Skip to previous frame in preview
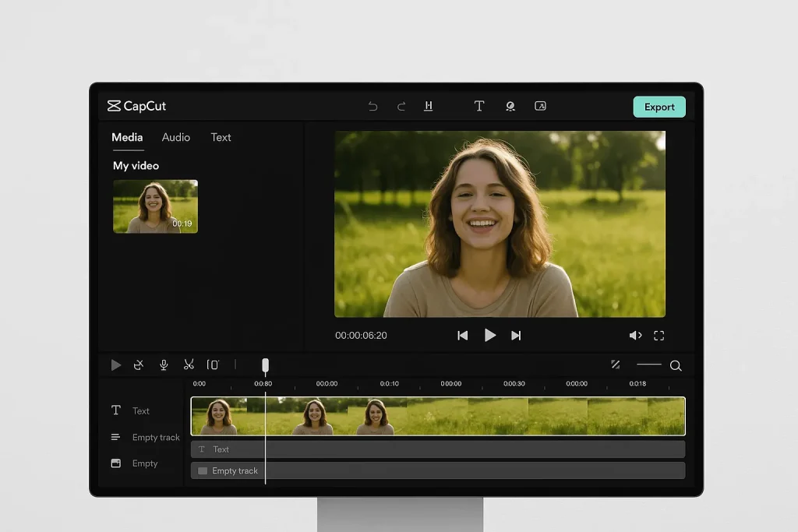The width and height of the screenshot is (798, 532). click(462, 336)
